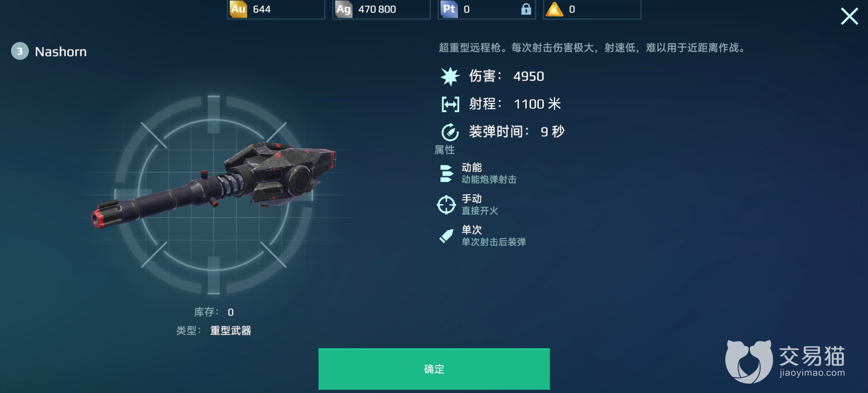The image size is (868, 393).
Task: Click the range bracket icon
Action: pos(450,104)
